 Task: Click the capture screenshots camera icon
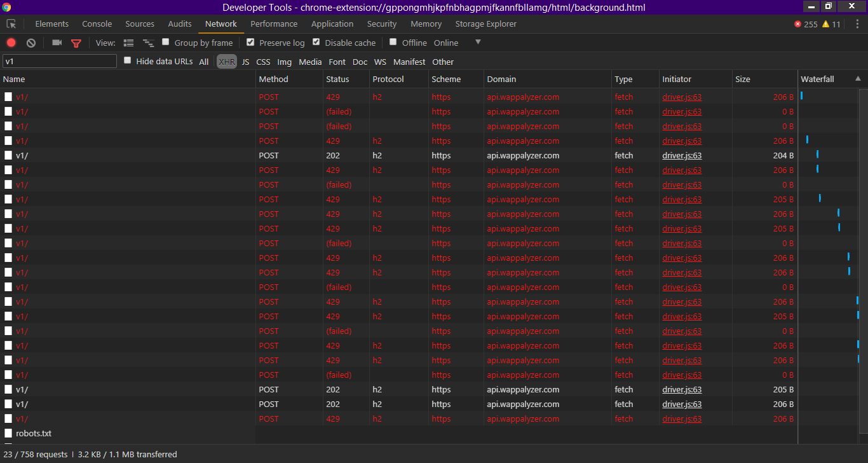click(x=57, y=43)
